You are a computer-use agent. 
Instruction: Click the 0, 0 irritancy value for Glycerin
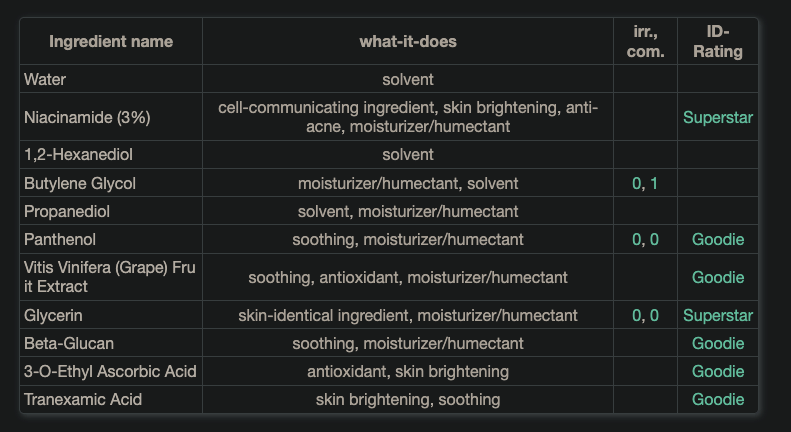coord(645,315)
